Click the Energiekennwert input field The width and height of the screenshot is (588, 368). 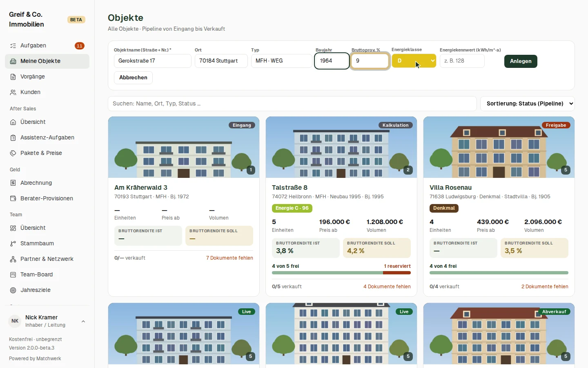click(462, 61)
